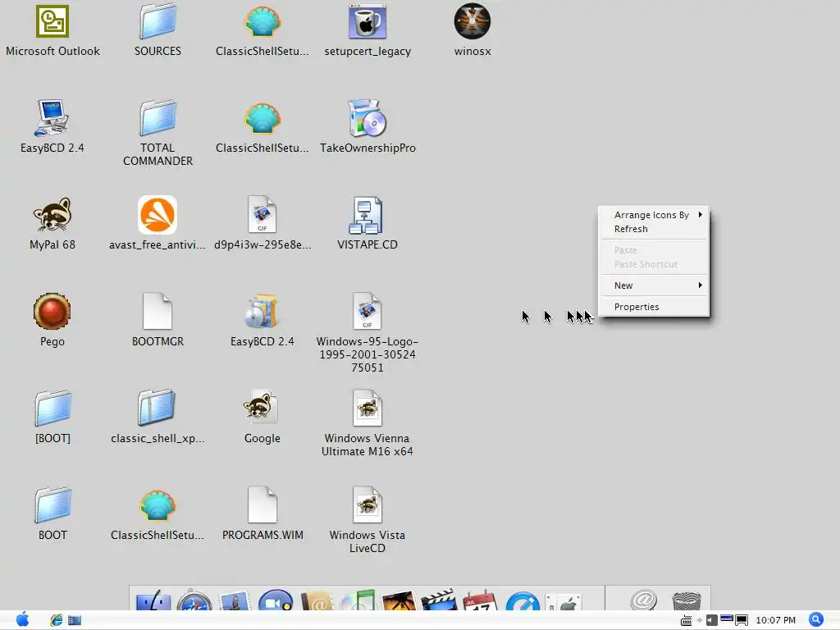Launch iMovie clapperboard dock icon
This screenshot has width=840, height=630.
point(440,601)
